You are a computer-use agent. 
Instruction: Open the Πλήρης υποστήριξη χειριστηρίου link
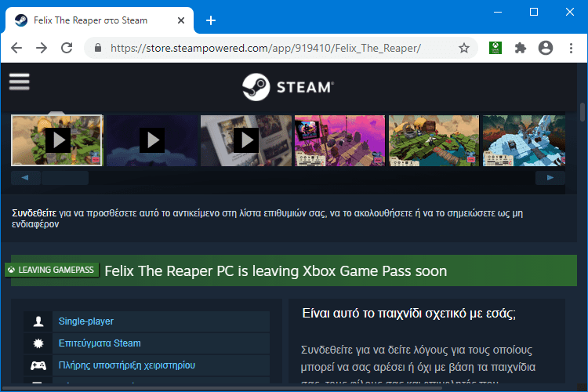127,365
